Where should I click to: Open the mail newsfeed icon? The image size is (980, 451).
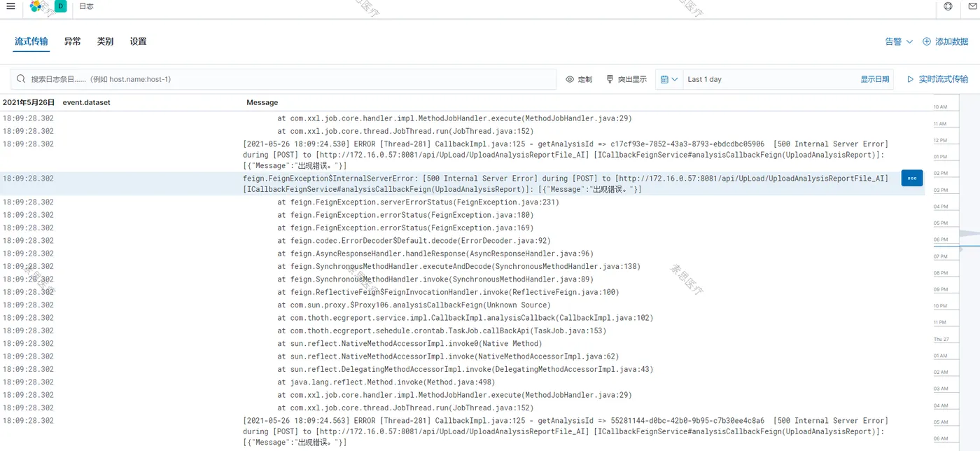tap(972, 6)
